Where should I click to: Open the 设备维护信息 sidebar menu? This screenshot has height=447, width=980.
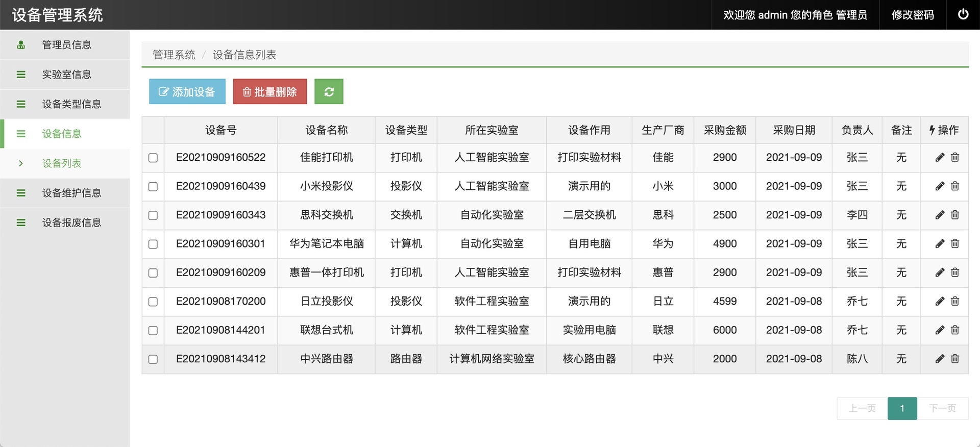click(65, 193)
